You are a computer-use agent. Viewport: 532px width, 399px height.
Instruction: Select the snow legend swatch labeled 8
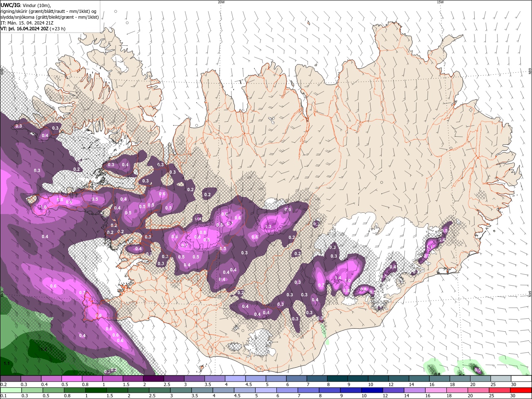pos(337,379)
